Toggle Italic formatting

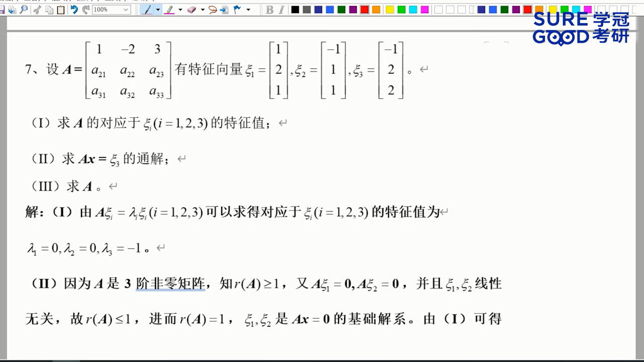281,10
